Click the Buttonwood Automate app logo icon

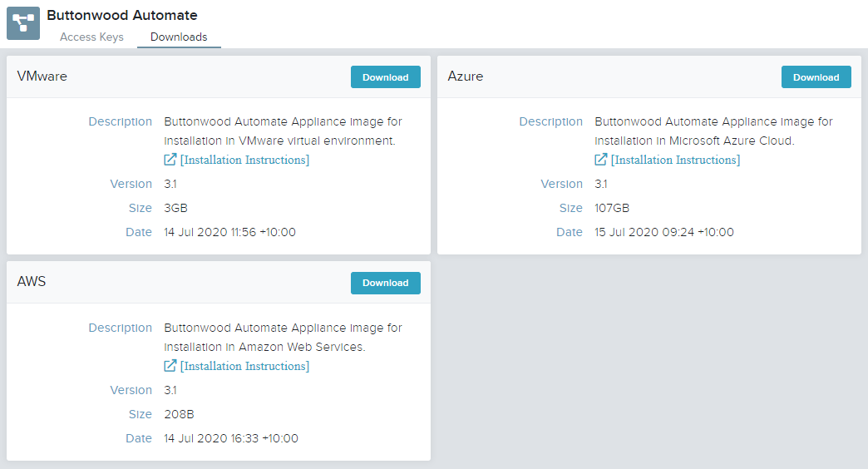[x=23, y=23]
